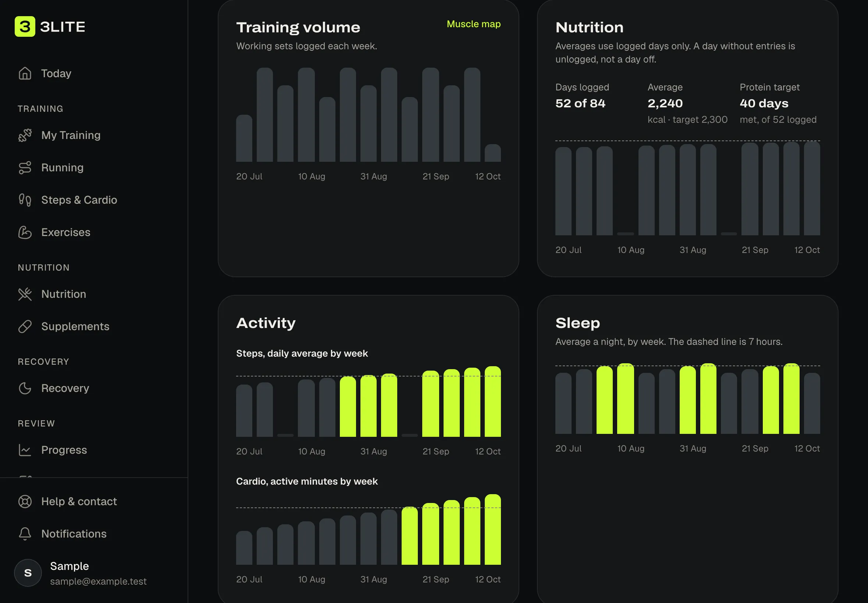
Task: Click the last short Training volume bar
Action: [493, 153]
